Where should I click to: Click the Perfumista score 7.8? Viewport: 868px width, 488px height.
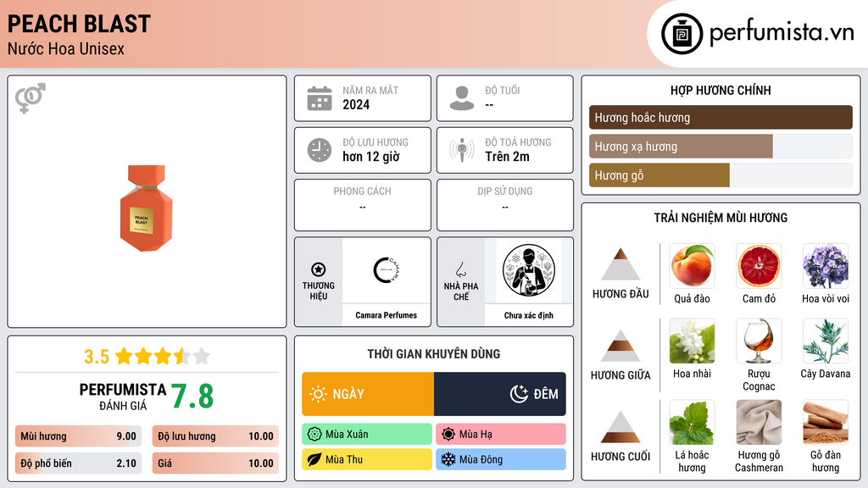point(192,396)
